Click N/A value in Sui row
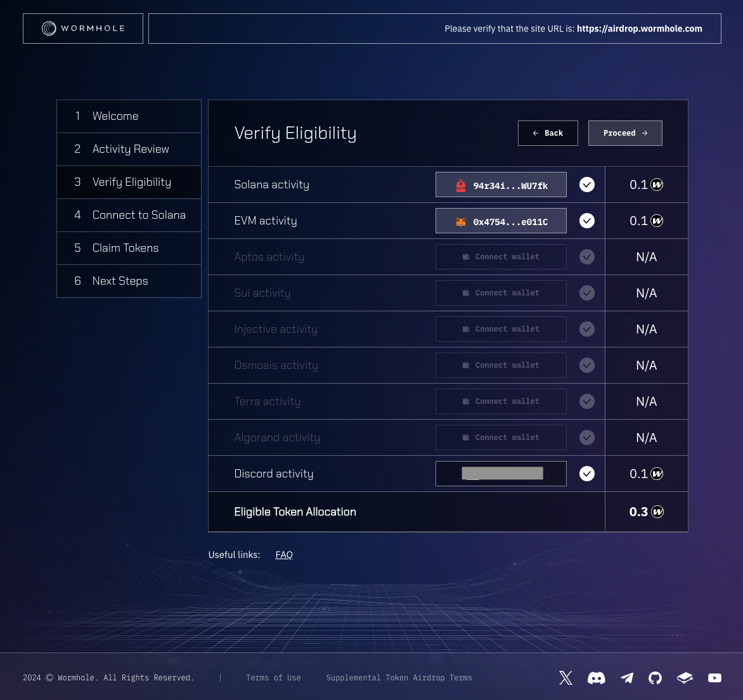 pyautogui.click(x=647, y=293)
